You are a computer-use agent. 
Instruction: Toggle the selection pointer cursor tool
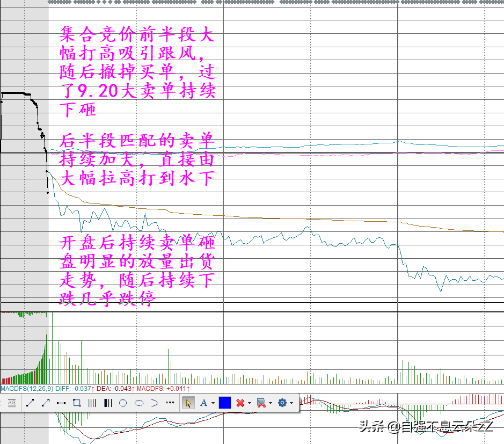[x=188, y=403]
